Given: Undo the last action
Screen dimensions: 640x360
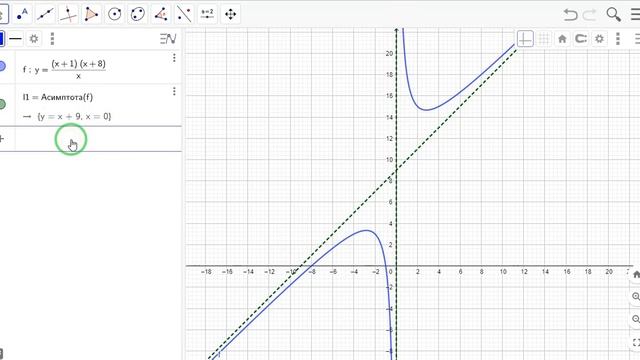Looking at the screenshot, I should click(570, 15).
